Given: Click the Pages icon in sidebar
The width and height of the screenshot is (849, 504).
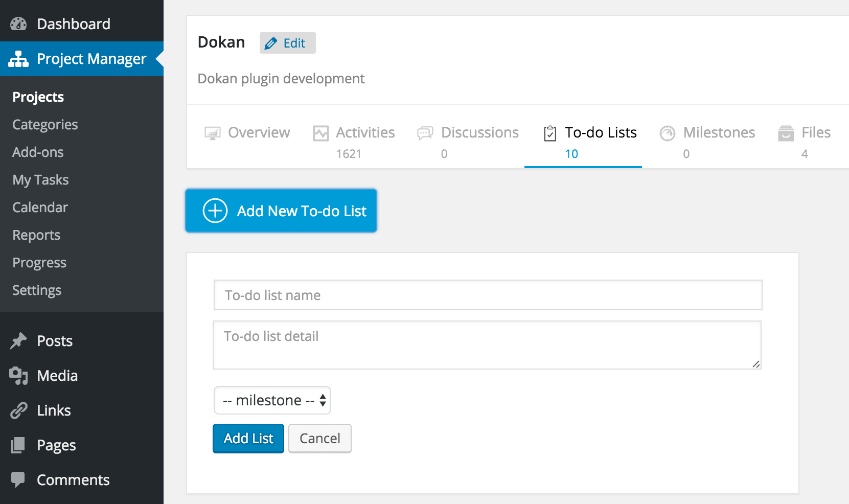Looking at the screenshot, I should pos(18,445).
